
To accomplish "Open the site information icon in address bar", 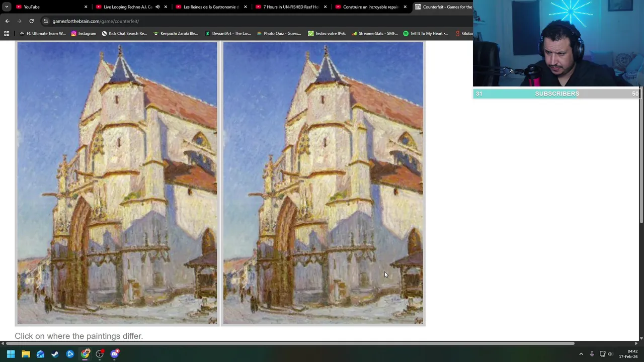I will click(x=46, y=21).
